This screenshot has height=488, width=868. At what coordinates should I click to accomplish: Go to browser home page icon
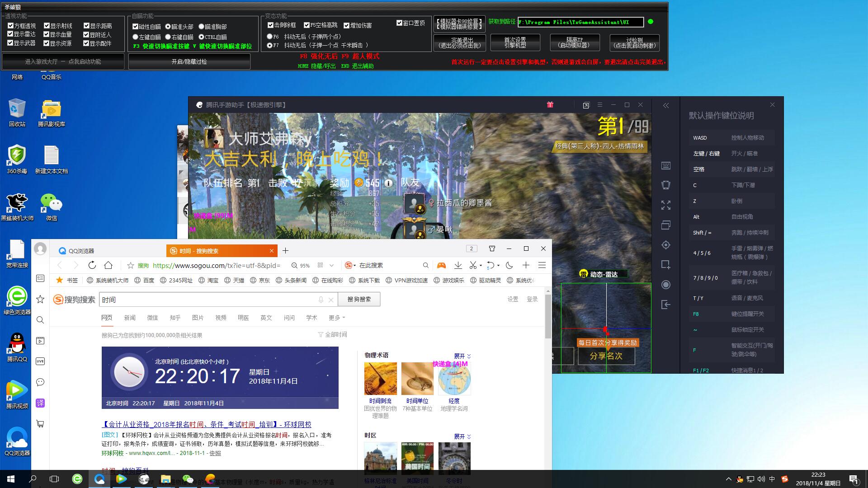click(x=108, y=265)
